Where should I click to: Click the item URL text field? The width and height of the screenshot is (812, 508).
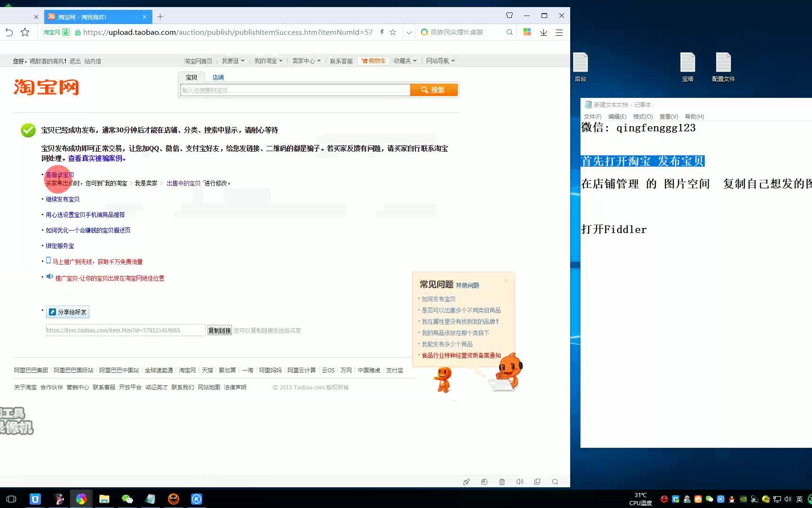pos(126,330)
